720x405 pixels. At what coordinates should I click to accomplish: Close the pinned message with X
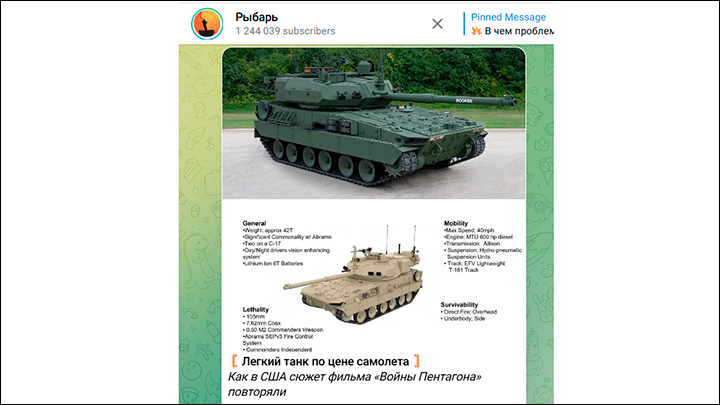437,24
